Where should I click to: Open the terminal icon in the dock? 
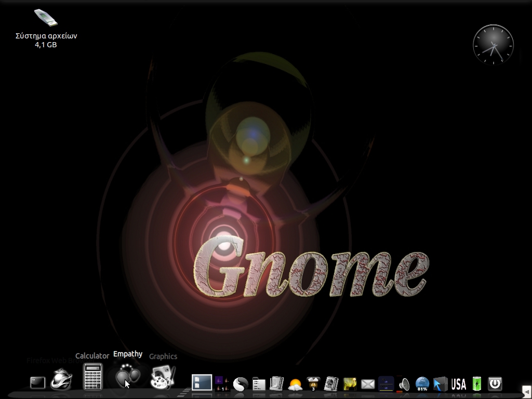[x=37, y=383]
